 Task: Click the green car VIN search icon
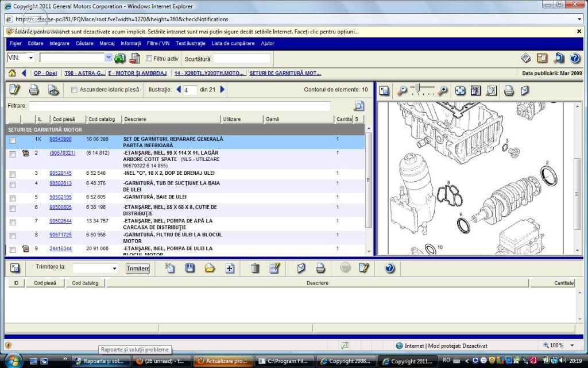tap(119, 58)
